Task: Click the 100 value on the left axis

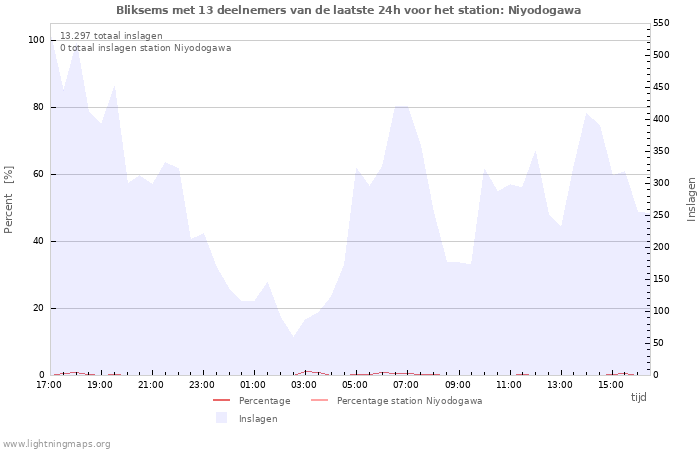Action: 36,40
